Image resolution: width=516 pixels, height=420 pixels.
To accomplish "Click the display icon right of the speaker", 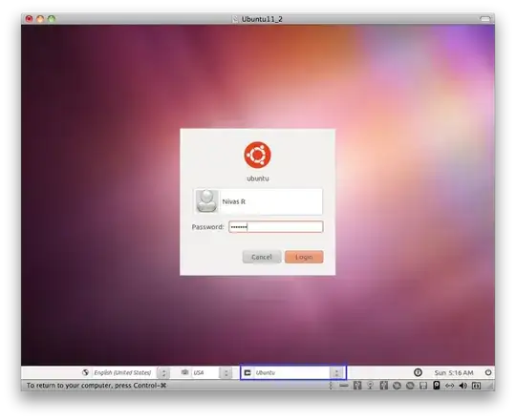I will pos(476,386).
